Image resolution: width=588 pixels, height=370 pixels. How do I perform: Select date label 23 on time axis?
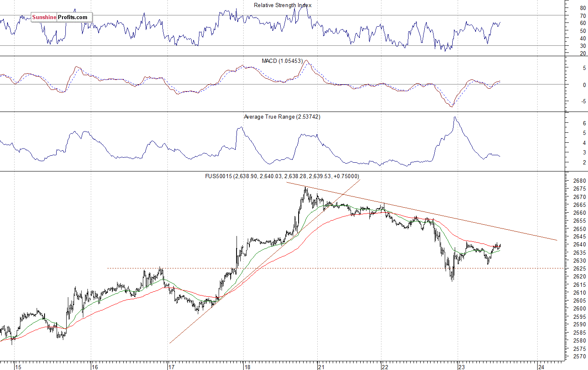[461, 367]
